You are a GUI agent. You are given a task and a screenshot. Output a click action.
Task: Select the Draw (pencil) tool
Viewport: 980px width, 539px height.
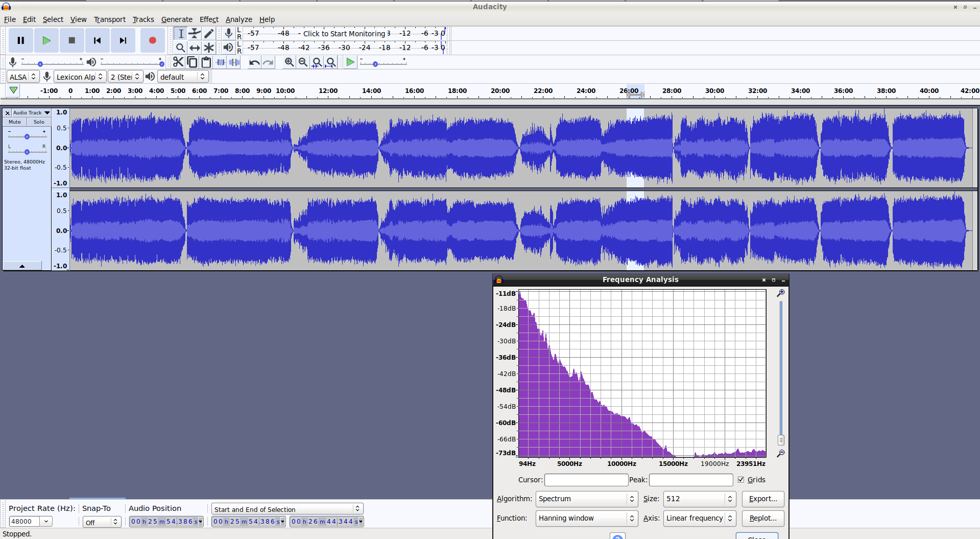(209, 34)
